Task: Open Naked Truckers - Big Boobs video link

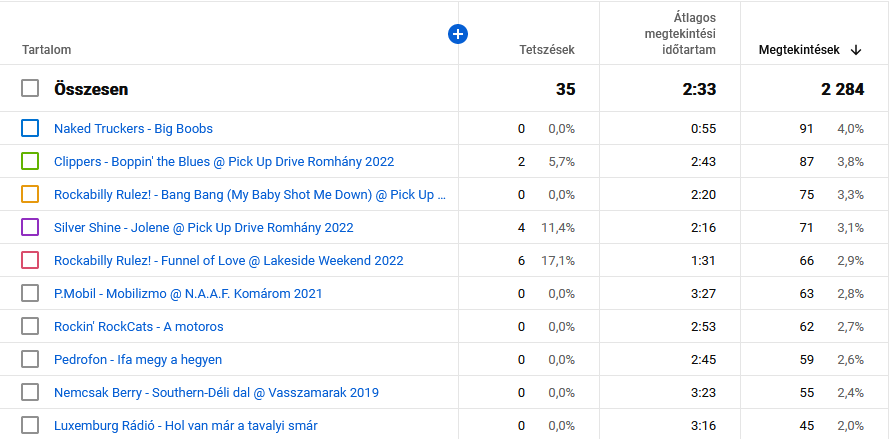Action: pyautogui.click(x=133, y=129)
